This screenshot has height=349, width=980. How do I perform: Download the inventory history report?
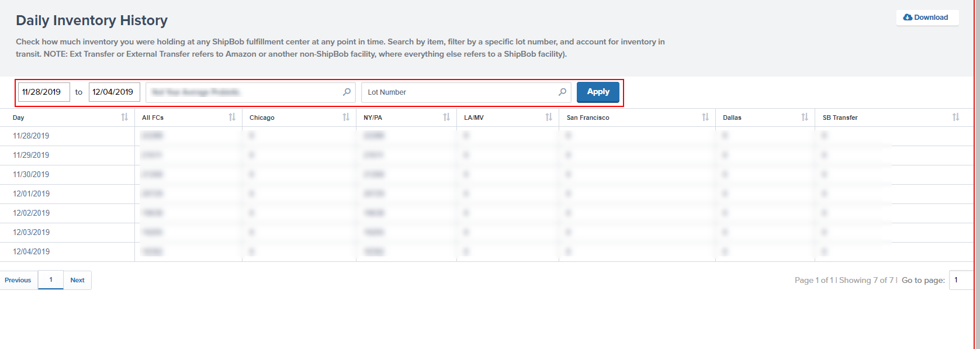tap(926, 18)
